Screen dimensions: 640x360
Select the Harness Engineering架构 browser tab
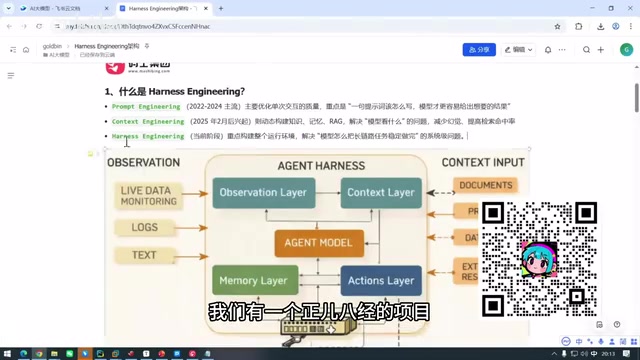pyautogui.click(x=164, y=8)
